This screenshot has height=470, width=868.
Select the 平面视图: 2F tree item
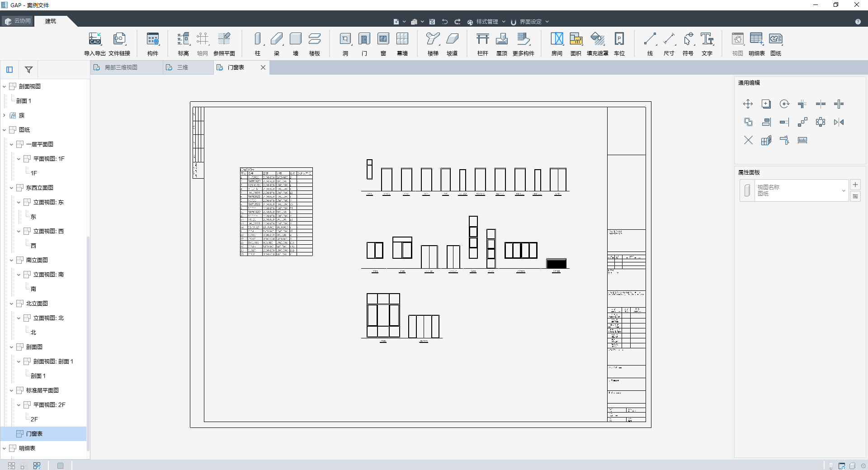(49, 405)
